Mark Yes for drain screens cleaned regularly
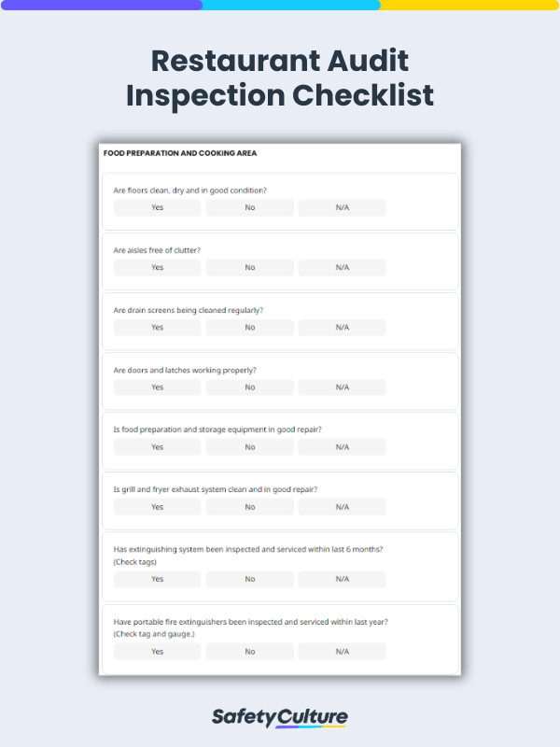This screenshot has width=560, height=747. tap(156, 327)
